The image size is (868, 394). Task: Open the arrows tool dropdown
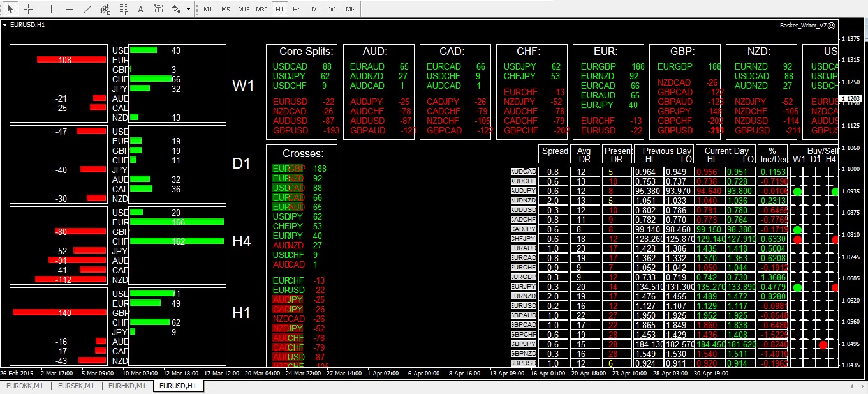tap(189, 9)
